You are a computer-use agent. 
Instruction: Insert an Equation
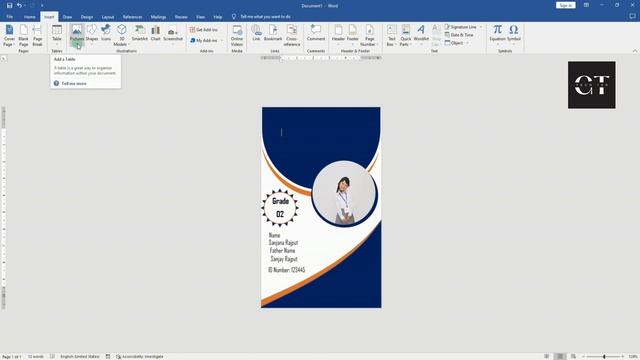497,34
